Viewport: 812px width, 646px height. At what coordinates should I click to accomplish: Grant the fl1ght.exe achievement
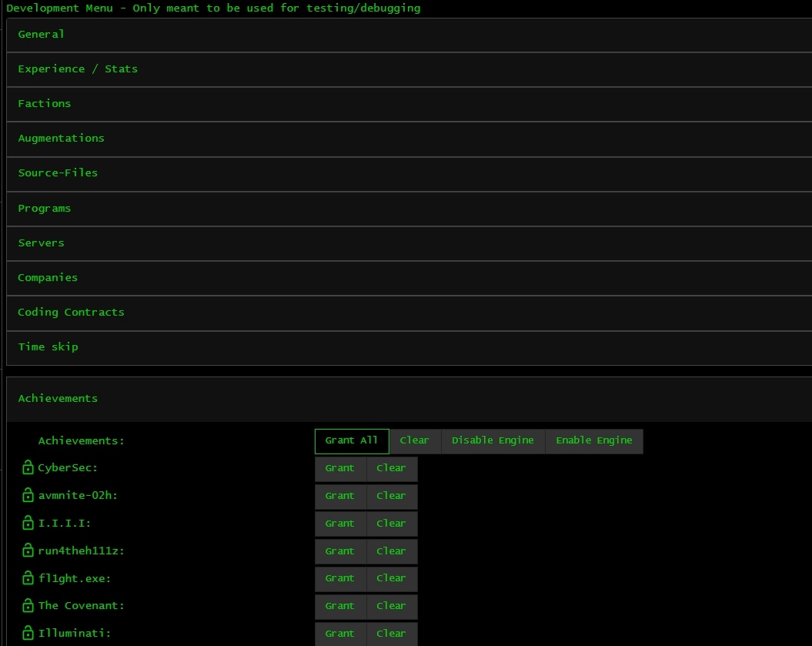pyautogui.click(x=340, y=579)
